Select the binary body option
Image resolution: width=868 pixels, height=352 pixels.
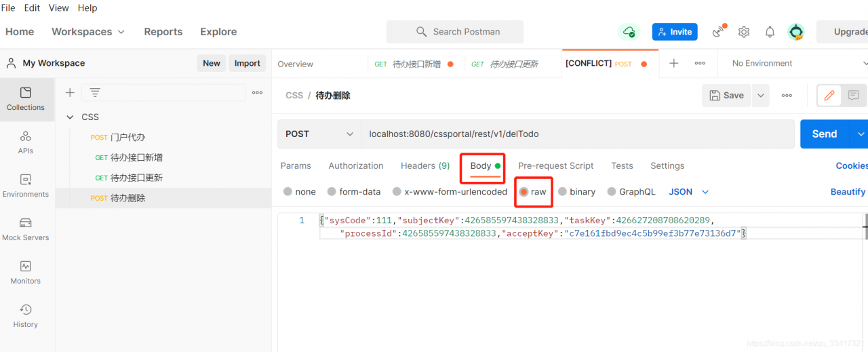[x=576, y=192]
